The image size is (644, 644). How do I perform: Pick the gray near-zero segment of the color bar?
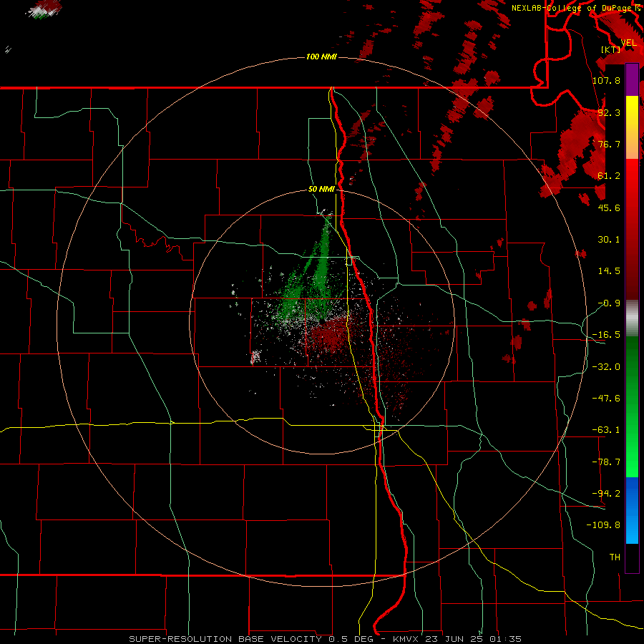(x=632, y=318)
